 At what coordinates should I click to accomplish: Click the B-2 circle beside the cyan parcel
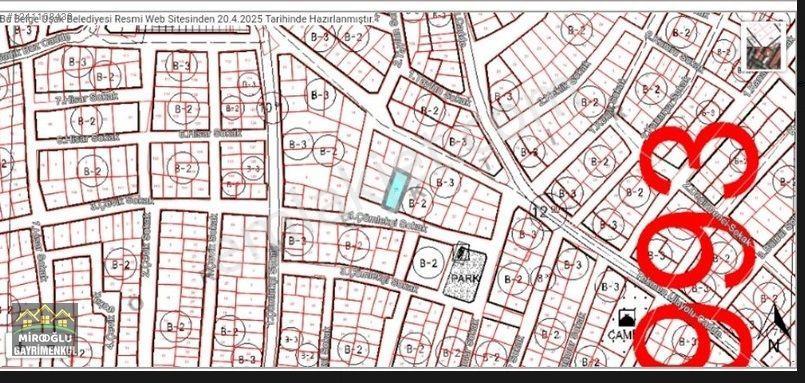(x=417, y=203)
